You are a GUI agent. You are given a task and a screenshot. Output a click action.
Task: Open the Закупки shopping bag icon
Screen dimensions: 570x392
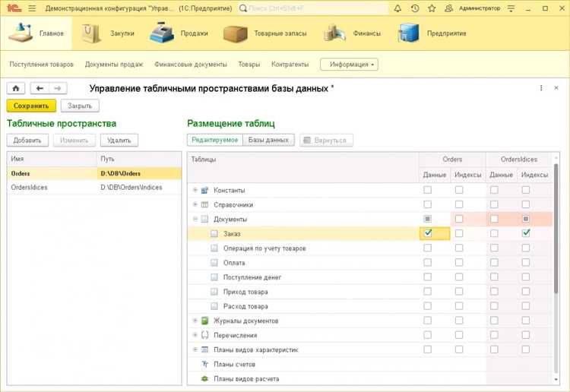tap(90, 33)
